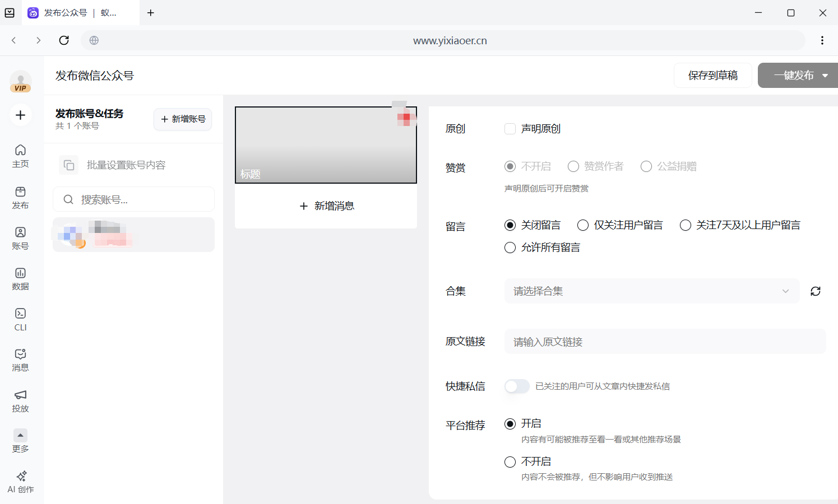Open the 请选择合集 dropdown
The width and height of the screenshot is (838, 504).
(652, 291)
